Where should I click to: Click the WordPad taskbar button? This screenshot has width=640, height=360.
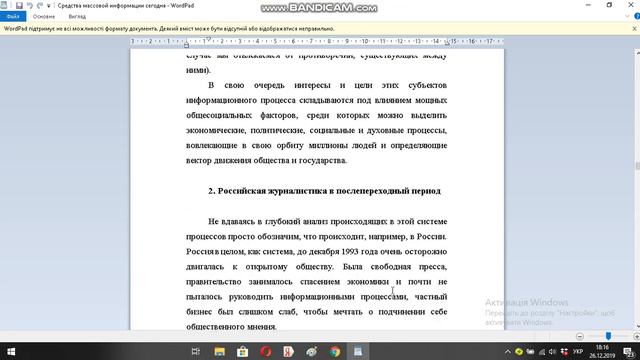coord(358,352)
